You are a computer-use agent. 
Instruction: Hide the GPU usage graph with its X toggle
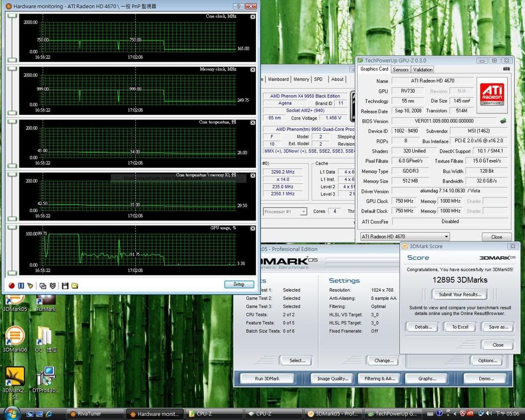tap(253, 228)
